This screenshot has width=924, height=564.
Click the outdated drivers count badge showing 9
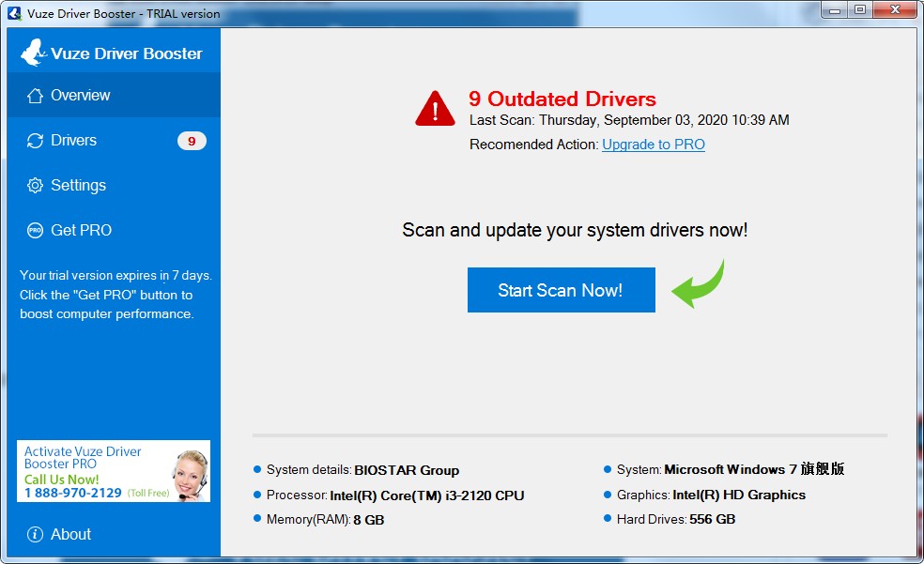192,142
